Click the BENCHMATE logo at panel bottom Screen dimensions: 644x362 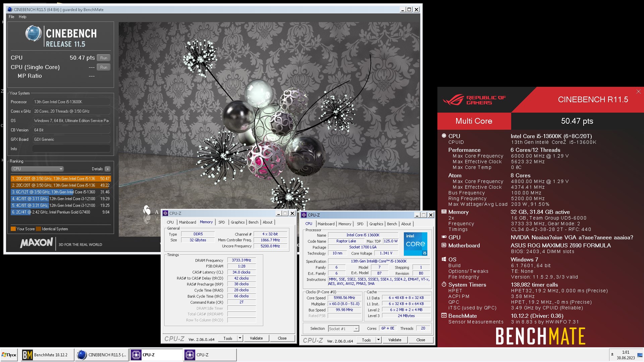point(540,336)
